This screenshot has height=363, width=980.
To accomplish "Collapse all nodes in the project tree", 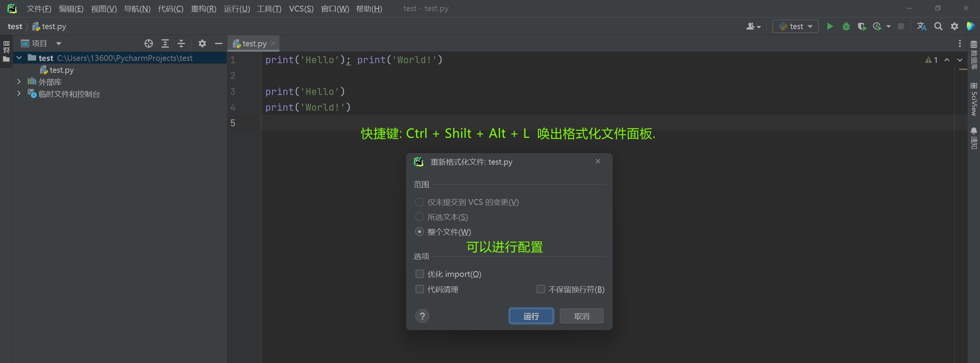I will [x=181, y=43].
